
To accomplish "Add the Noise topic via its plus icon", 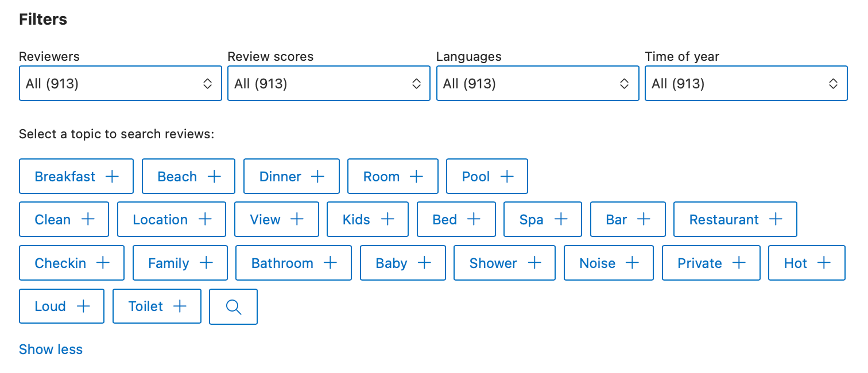I will coord(632,263).
